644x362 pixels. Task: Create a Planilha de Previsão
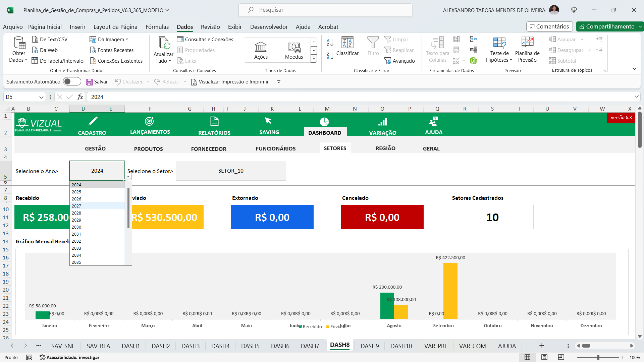[527, 50]
